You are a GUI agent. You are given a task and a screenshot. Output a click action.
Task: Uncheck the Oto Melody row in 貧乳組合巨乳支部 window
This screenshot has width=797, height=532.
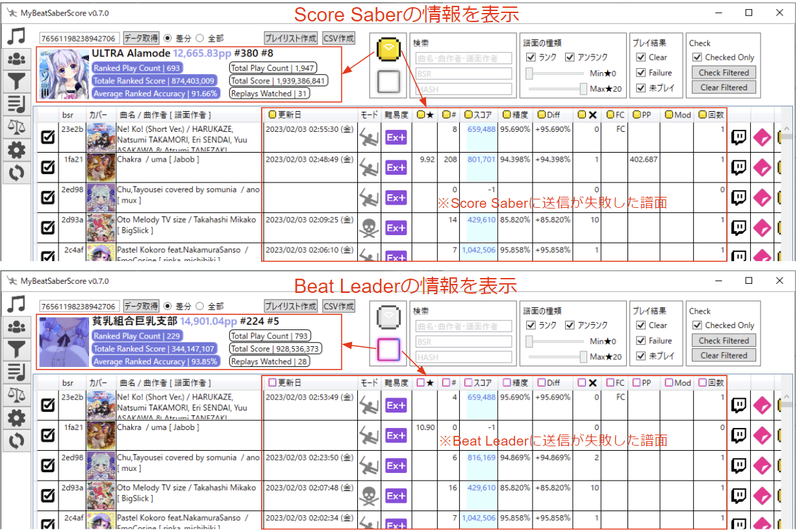[x=48, y=496]
